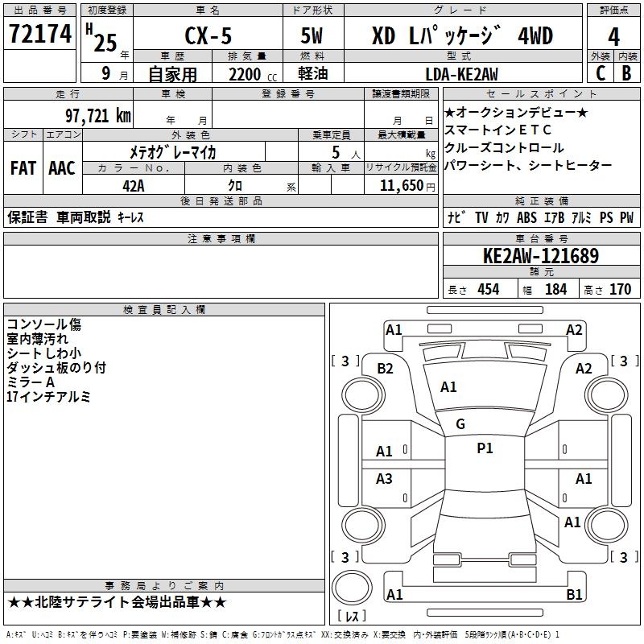Click the color number 42A

134,186
